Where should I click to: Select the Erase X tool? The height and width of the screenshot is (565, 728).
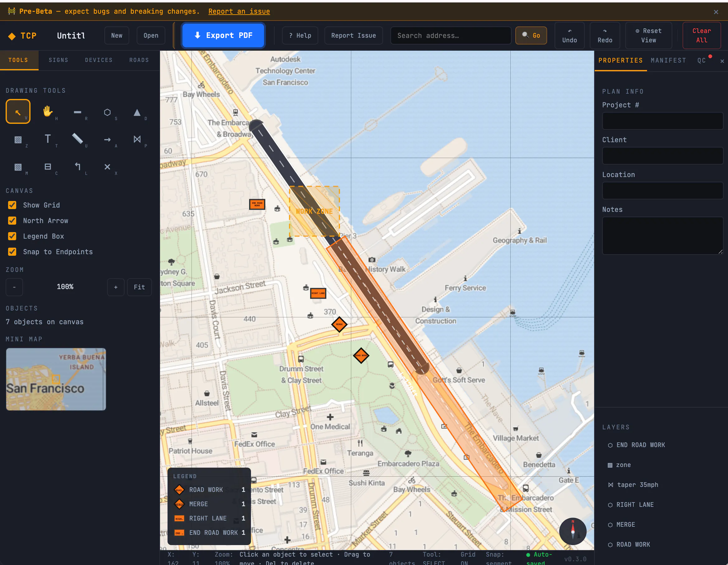point(107,166)
